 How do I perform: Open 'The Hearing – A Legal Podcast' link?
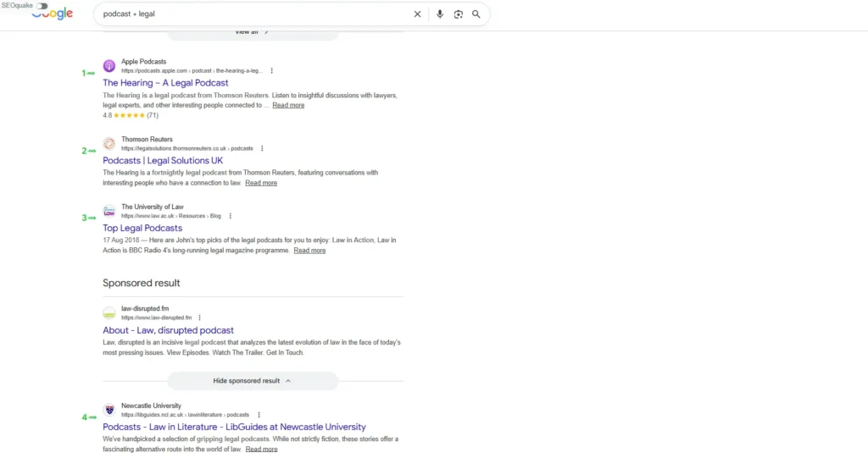(165, 83)
